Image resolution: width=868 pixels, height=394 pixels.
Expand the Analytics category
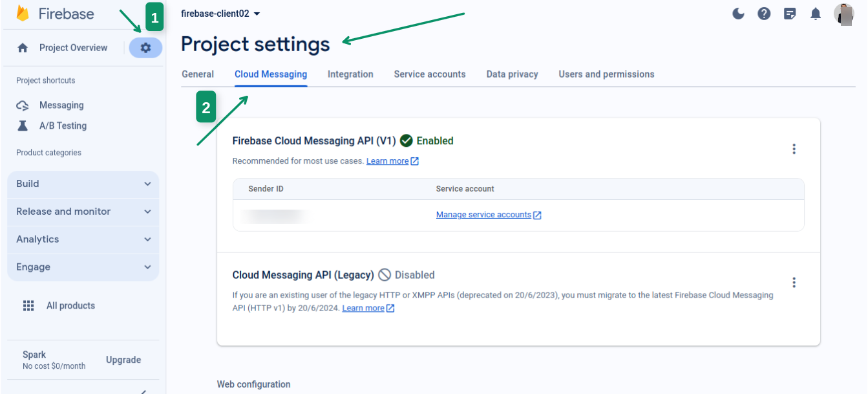[x=83, y=239]
